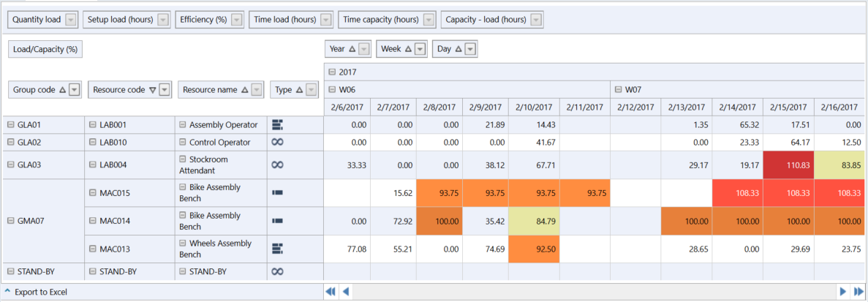Jump to the last page of columns
Screen dimensions: 868x302
click(x=858, y=292)
